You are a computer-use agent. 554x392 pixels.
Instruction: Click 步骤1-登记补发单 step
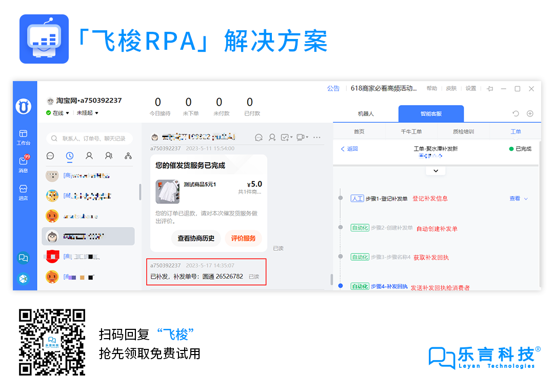(x=386, y=199)
